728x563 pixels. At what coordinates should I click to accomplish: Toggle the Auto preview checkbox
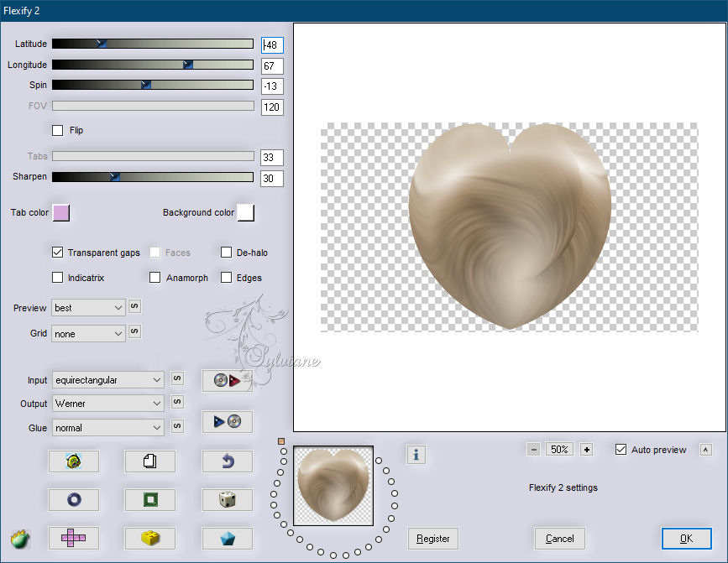[621, 450]
